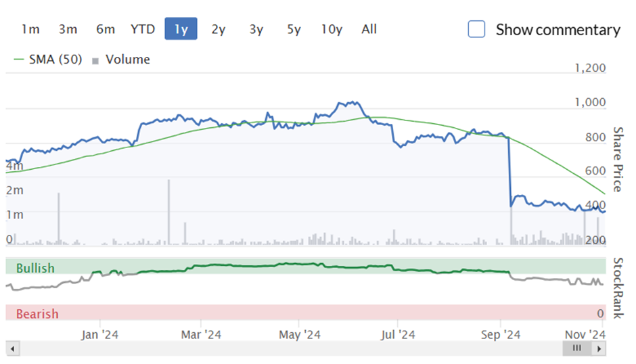Click the tallest volume bar near March
Screen dimensions: 636x364
pyautogui.click(x=168, y=212)
